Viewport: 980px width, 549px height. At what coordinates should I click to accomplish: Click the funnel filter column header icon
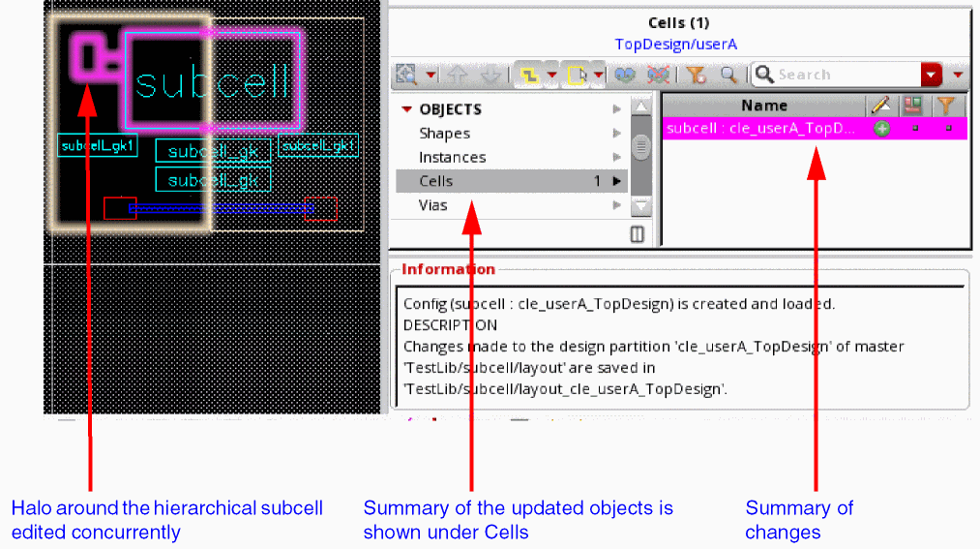click(x=946, y=106)
